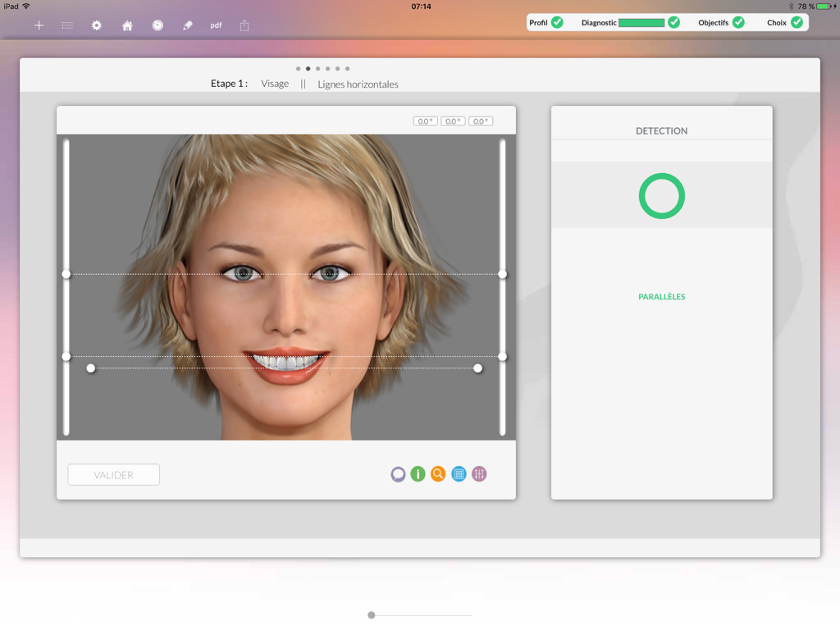Open the share icon in the toolbar

click(x=244, y=25)
